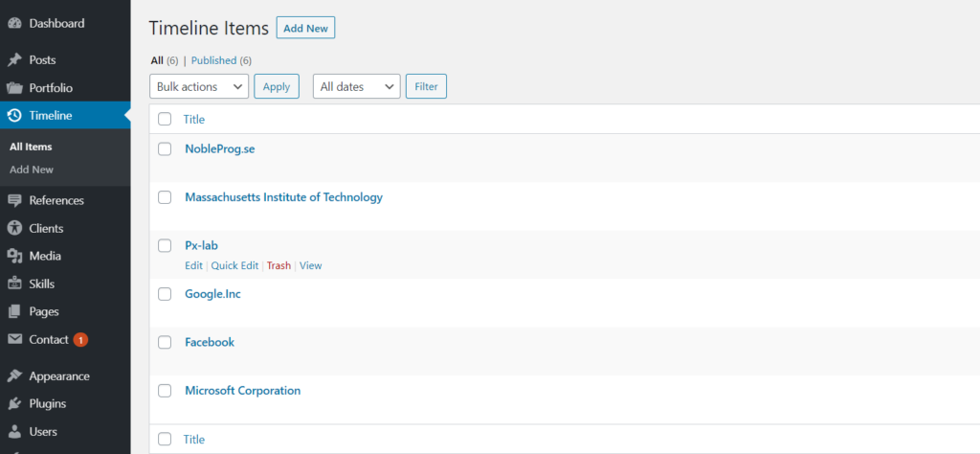Screen dimensions: 980x454
Task: Select Add New under Timeline submenu
Action: [32, 170]
